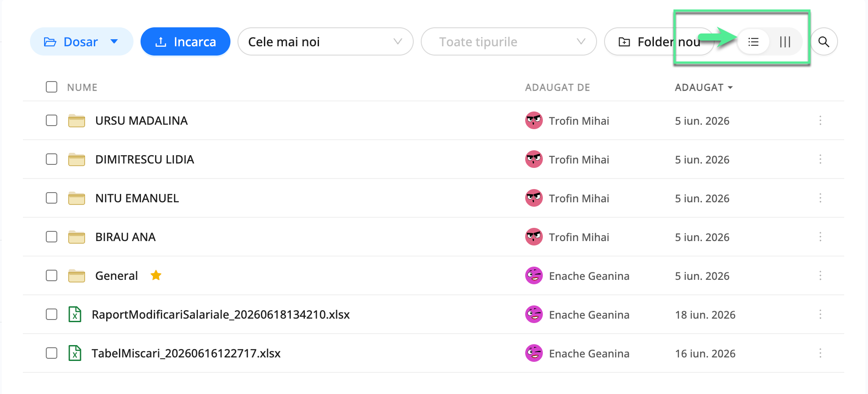Click the Incarca upload button
Viewport: 868px width, 394px height.
[x=185, y=41]
